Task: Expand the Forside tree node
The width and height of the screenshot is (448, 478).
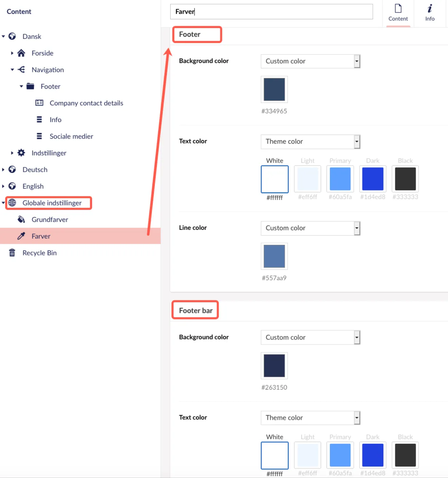Action: [x=12, y=53]
